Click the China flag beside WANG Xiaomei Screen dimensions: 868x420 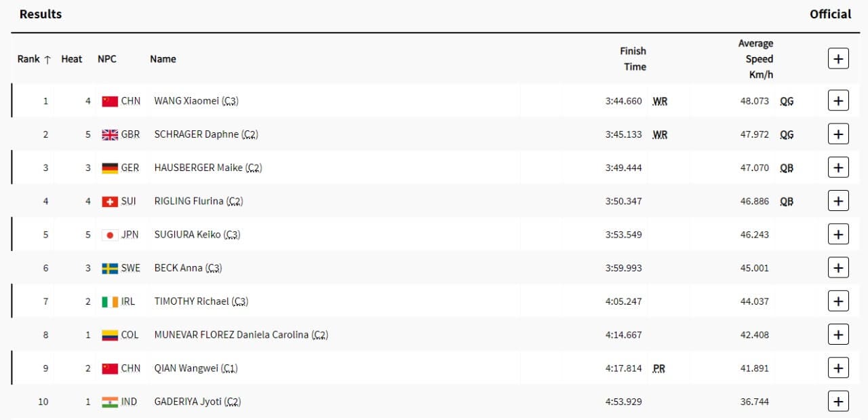110,101
